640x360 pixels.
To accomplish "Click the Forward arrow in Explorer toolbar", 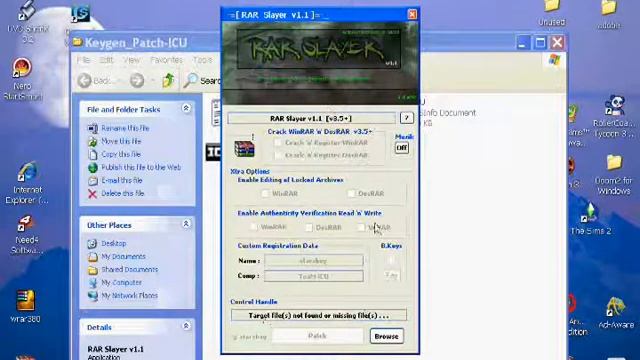I will pos(137,81).
